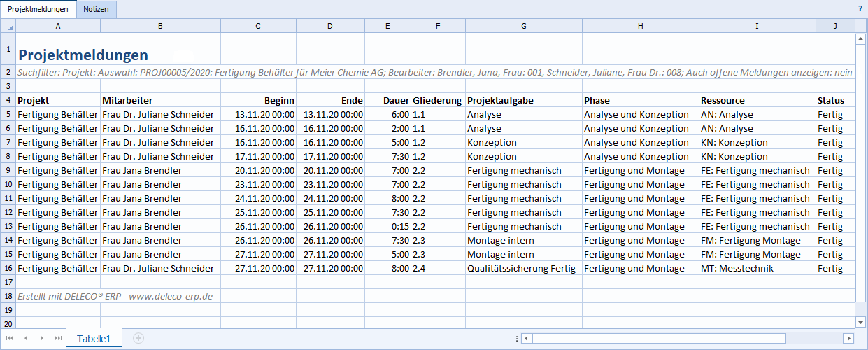The image size is (868, 350).
Task: Jump to the last sheet using navigation arrow
Action: [58, 338]
